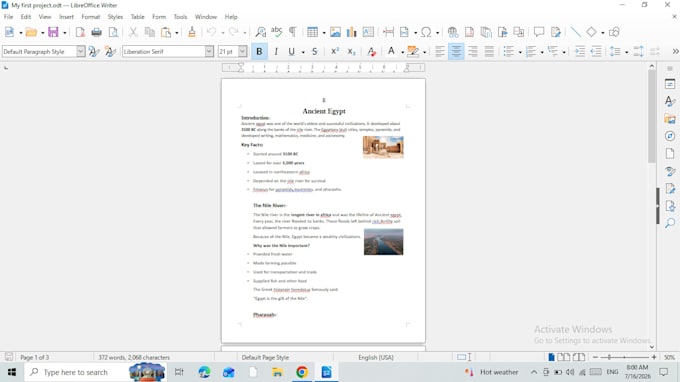Copy selection icon in toolbar

tap(150, 32)
